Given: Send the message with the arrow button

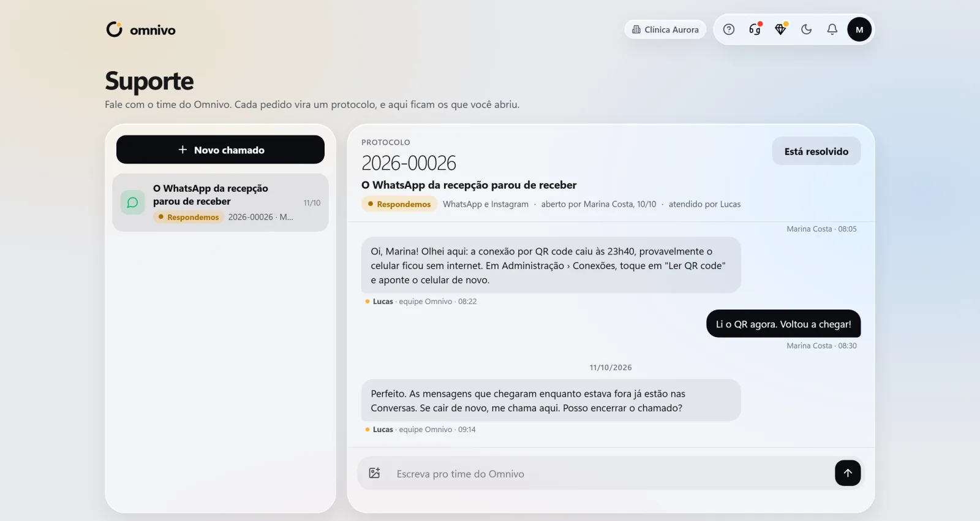Looking at the screenshot, I should [x=848, y=473].
